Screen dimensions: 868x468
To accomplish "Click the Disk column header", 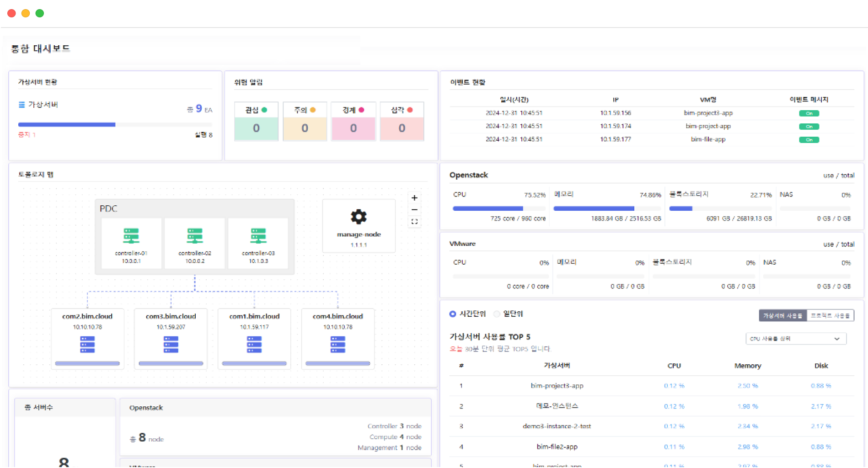I will pos(821,366).
